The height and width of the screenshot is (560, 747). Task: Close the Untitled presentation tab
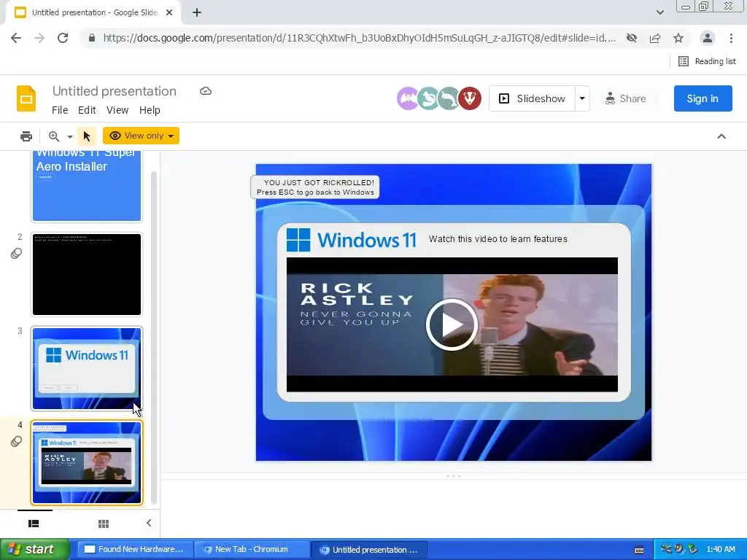(x=169, y=12)
